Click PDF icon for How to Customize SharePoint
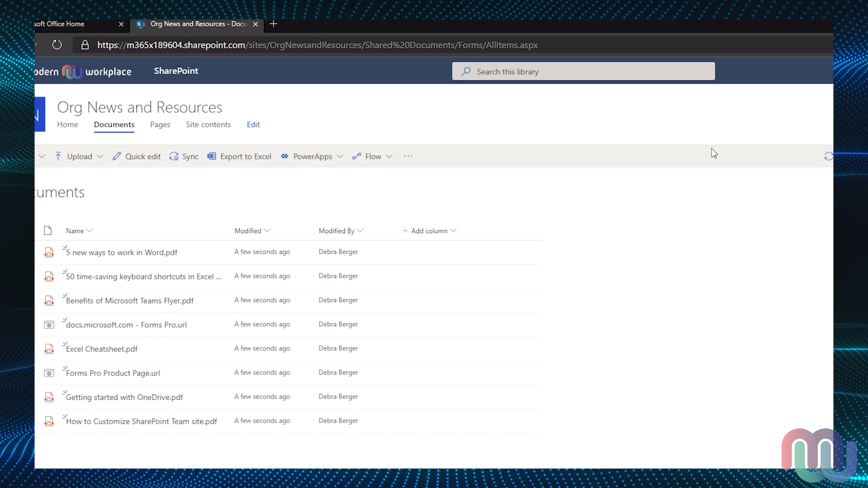This screenshot has height=488, width=868. pyautogui.click(x=49, y=421)
